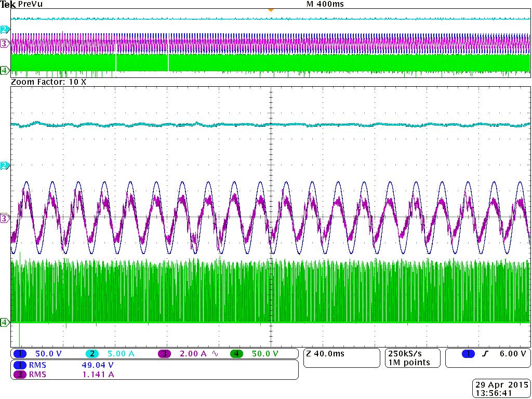Click the channel 1 badge beside RMS 49.04 V
The width and height of the screenshot is (532, 399).
20,365
